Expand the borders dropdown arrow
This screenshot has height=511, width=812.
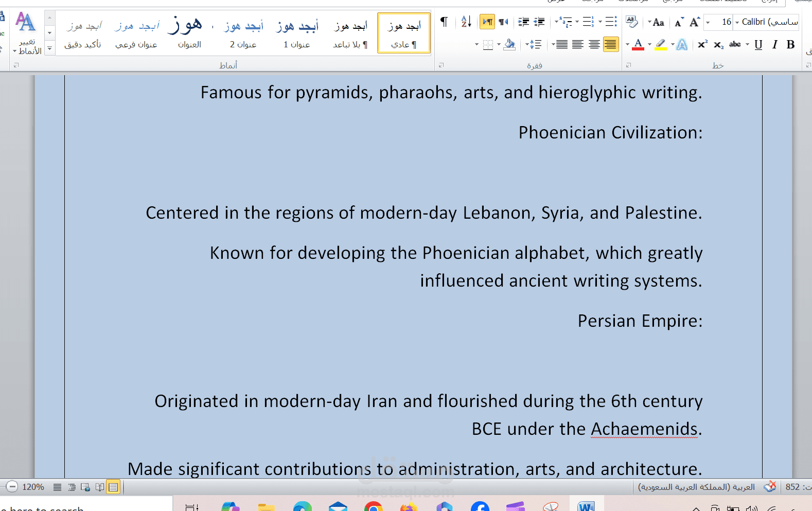point(477,45)
